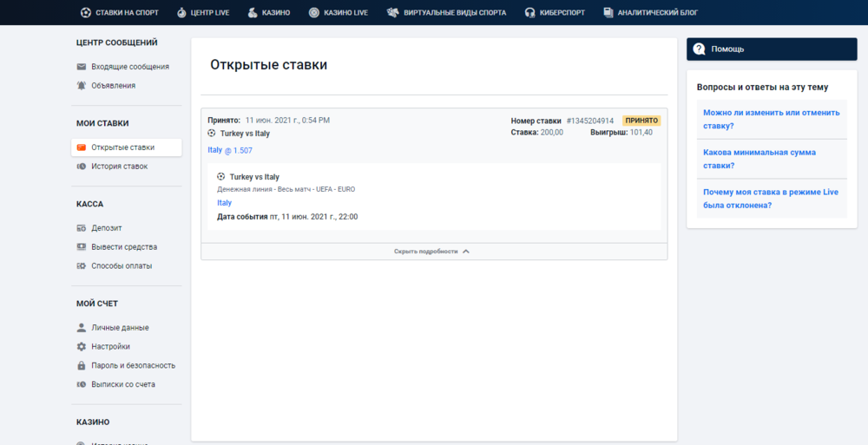Open FAQ Почему моя ставка в режиме Live отклонена
Screen dimensions: 868x445
click(771, 199)
